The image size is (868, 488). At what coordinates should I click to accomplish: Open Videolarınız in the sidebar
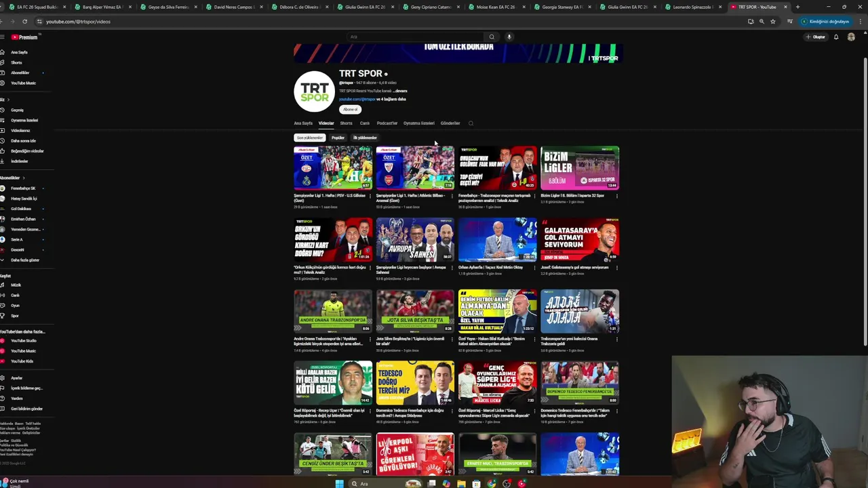[20, 130]
